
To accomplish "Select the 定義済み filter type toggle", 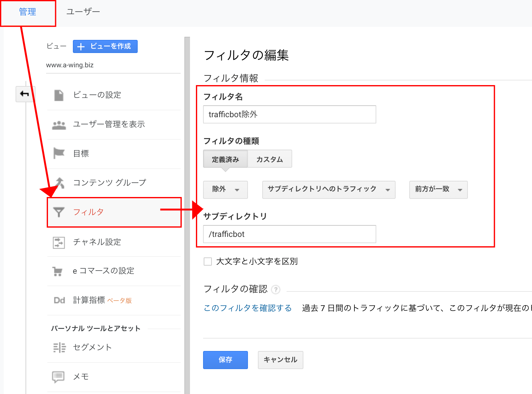I will pos(226,159).
